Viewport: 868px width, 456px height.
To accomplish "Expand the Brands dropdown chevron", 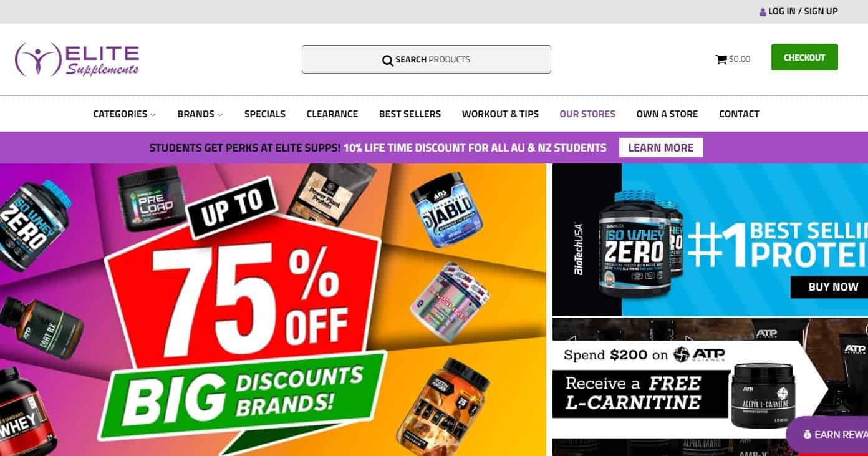I will (219, 115).
